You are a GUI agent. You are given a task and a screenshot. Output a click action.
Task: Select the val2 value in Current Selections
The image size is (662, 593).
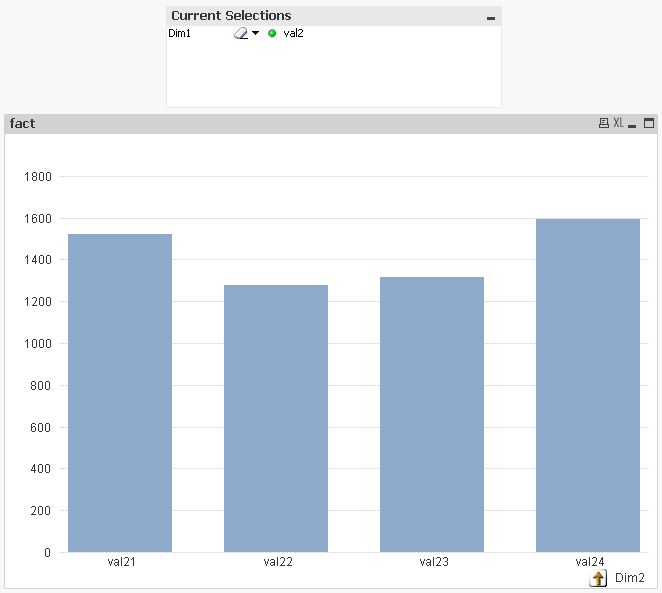tap(293, 33)
